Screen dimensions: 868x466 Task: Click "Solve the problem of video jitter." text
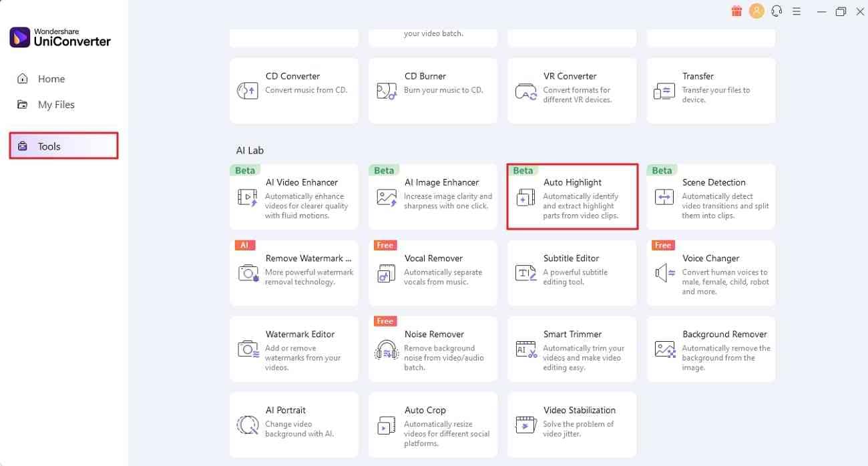pyautogui.click(x=578, y=429)
